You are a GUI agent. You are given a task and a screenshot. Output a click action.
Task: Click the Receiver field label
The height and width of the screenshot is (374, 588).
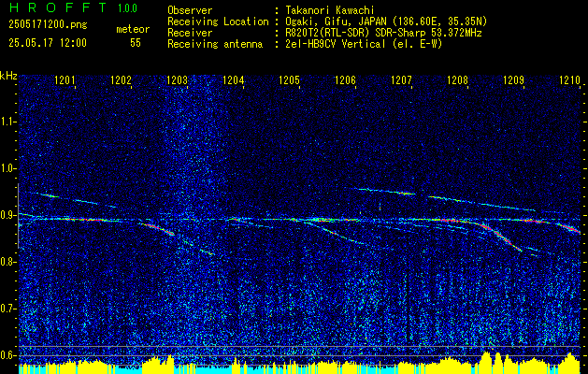(190, 33)
